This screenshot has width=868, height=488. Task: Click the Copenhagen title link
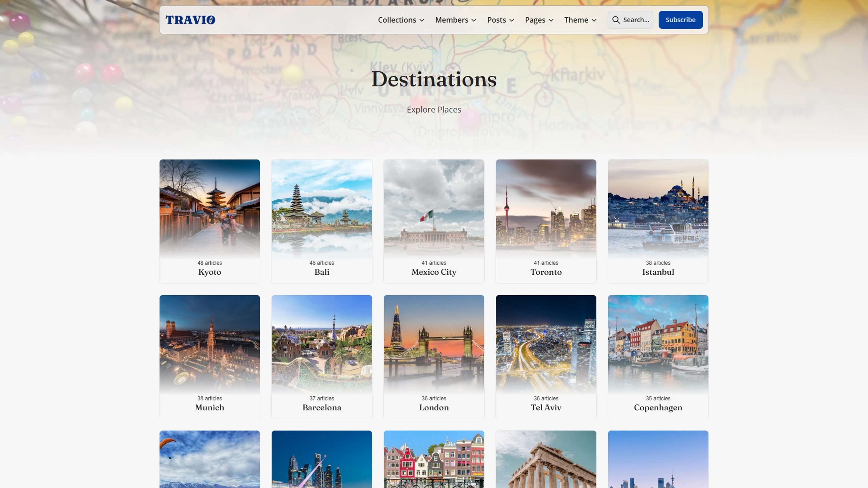pos(658,408)
